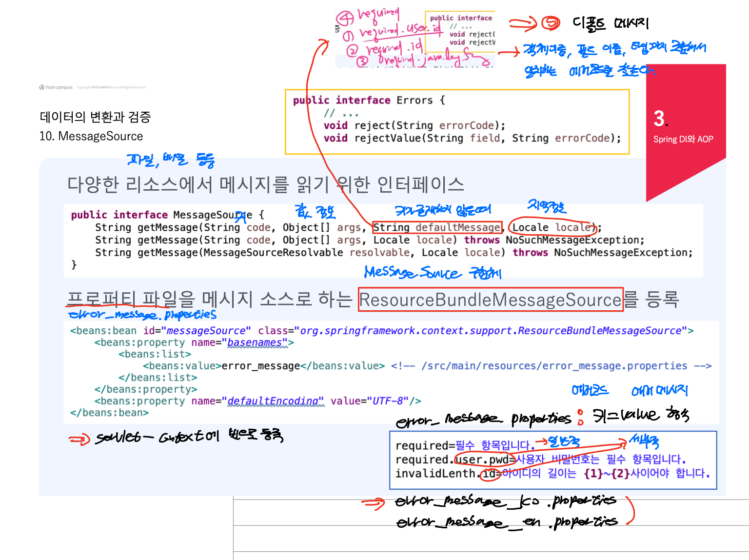
Task: Select the opening '<beans:list>' tag
Action: 155,354
